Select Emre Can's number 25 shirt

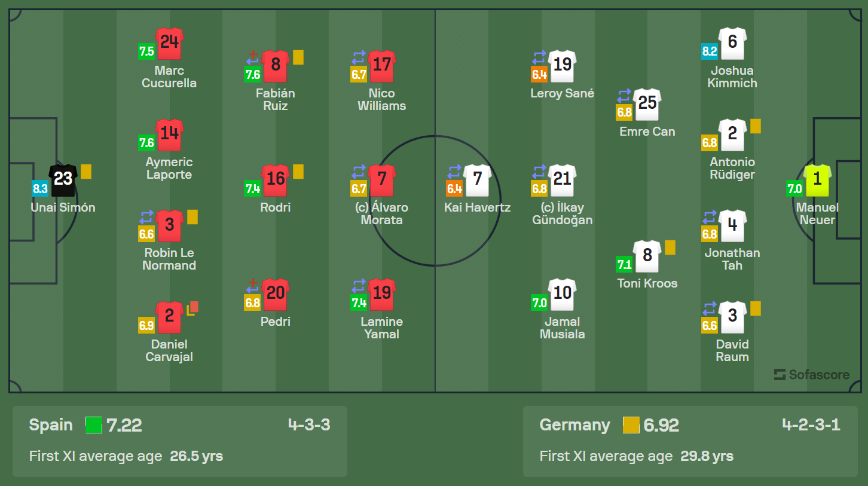pyautogui.click(x=647, y=105)
